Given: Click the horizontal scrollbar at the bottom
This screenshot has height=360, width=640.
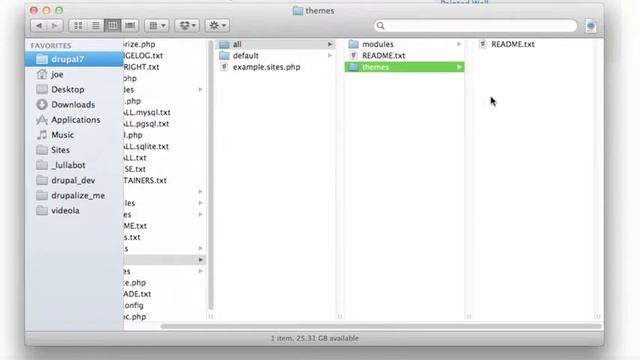Looking at the screenshot, I should coord(381,327).
